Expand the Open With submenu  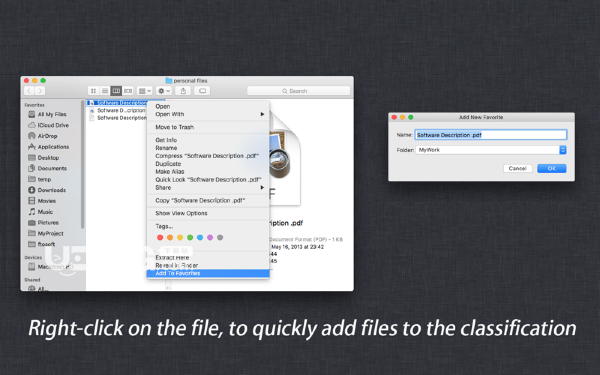208,114
